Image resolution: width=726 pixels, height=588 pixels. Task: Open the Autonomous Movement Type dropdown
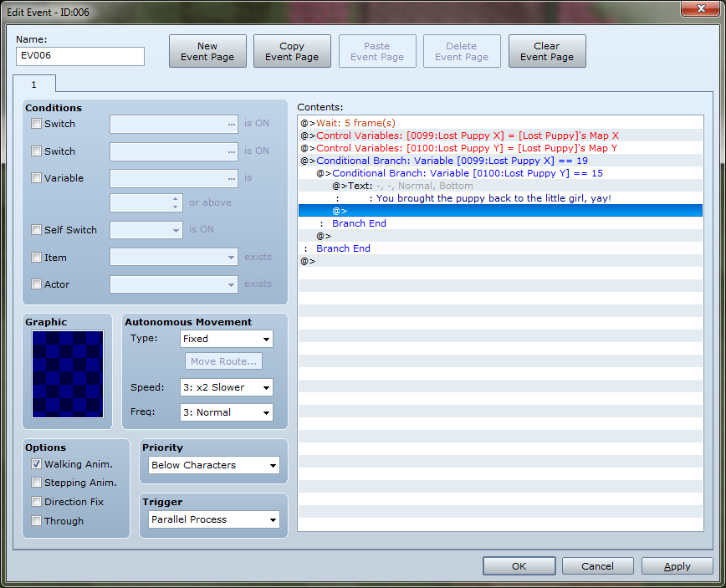[227, 339]
